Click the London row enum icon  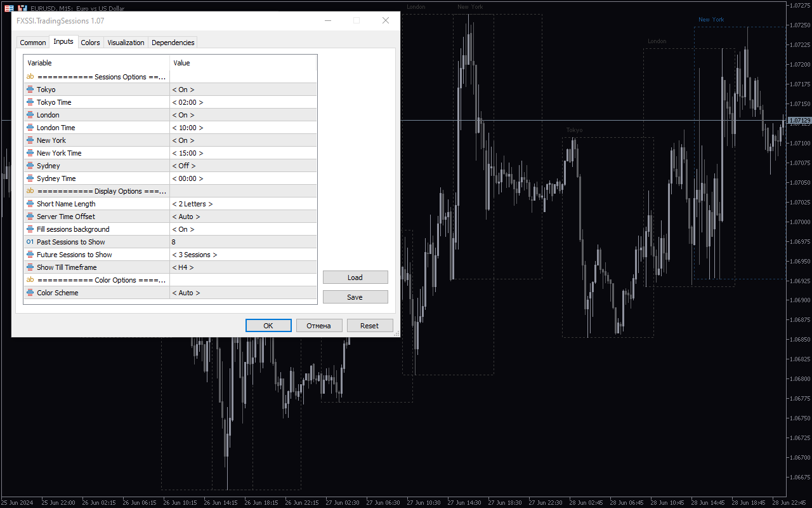[x=30, y=115]
